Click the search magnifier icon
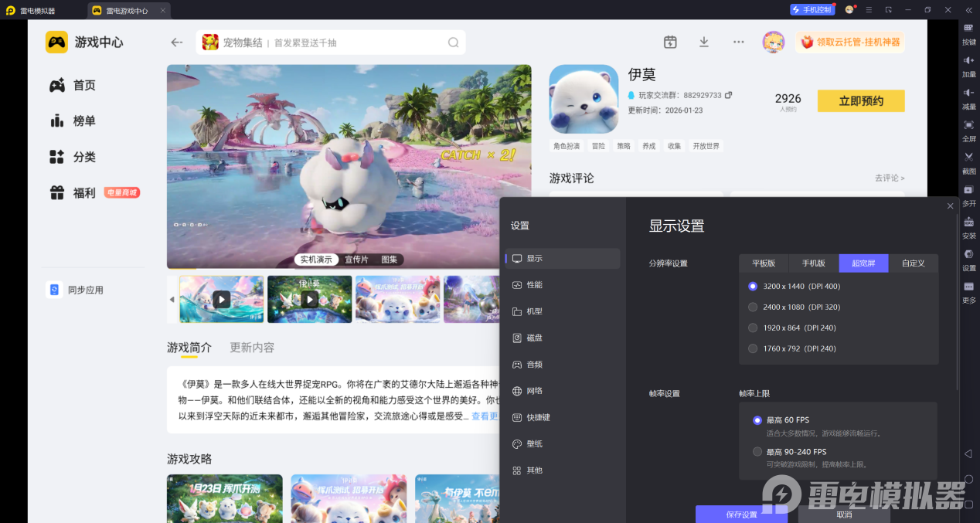This screenshot has height=523, width=980. click(454, 42)
